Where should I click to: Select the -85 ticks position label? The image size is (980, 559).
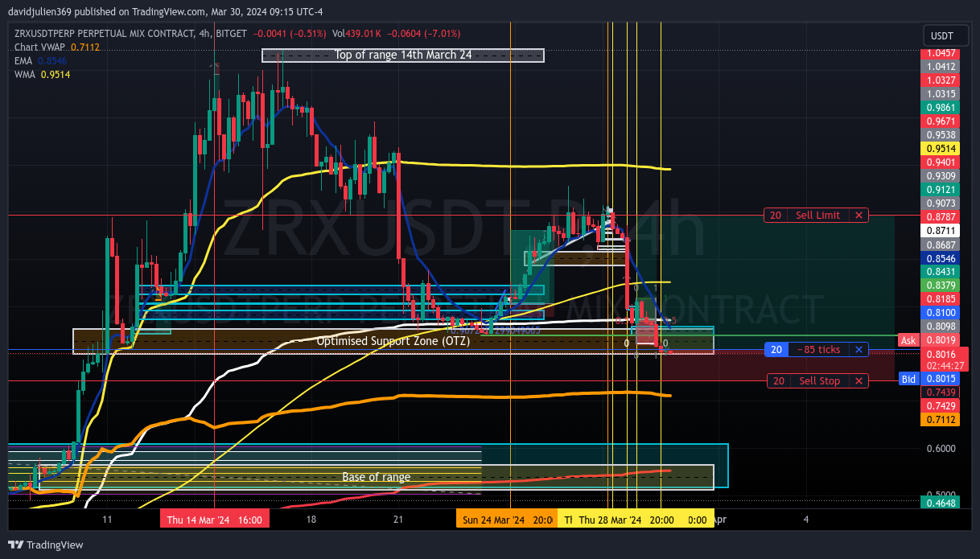[817, 350]
